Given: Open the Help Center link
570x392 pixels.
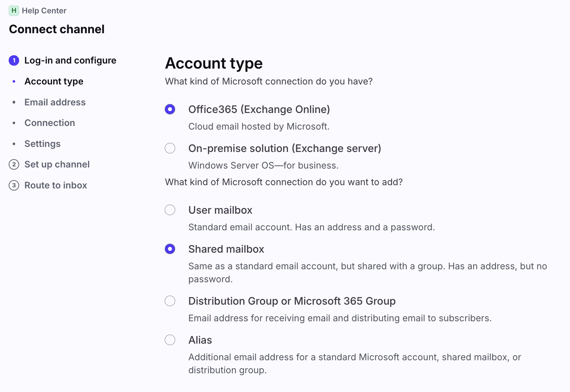Looking at the screenshot, I should 44,10.
